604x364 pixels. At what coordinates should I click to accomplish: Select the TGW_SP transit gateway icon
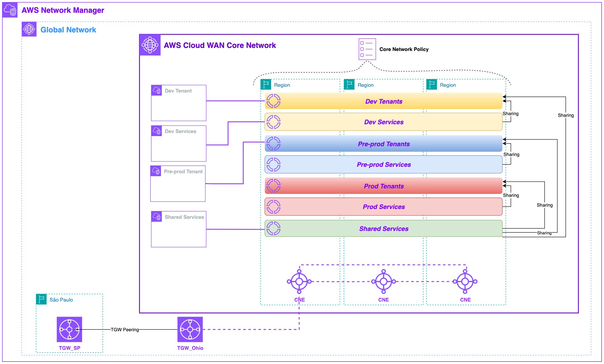69,330
